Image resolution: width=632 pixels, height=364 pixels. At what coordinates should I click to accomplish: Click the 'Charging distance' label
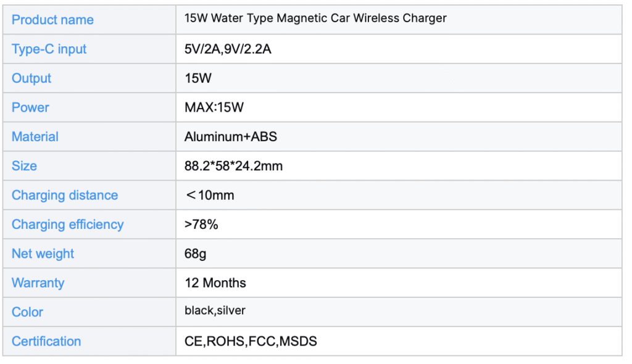[x=65, y=196]
